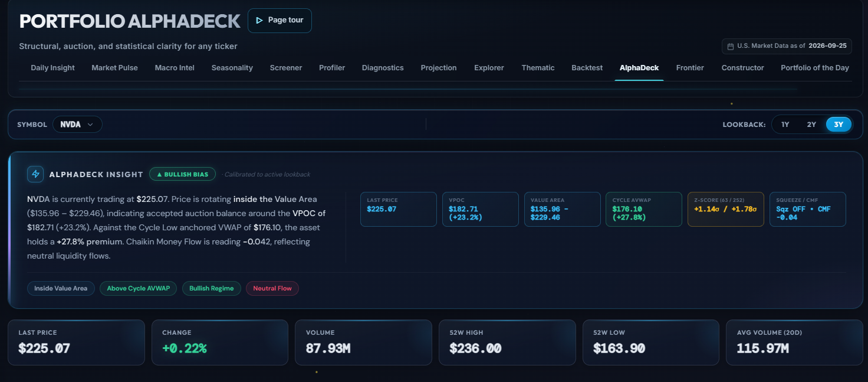Viewport: 868px width, 382px height.
Task: Click the Inside Value Area tag
Action: (61, 288)
